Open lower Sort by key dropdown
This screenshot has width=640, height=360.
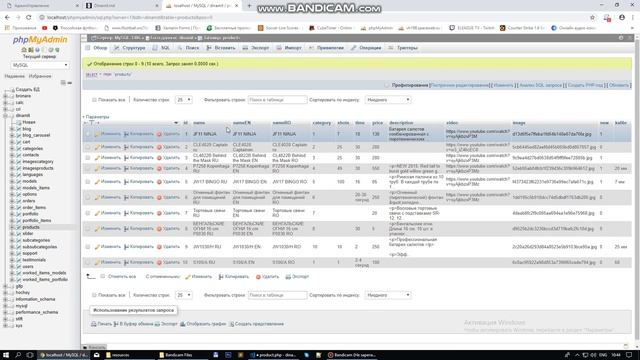click(x=388, y=295)
